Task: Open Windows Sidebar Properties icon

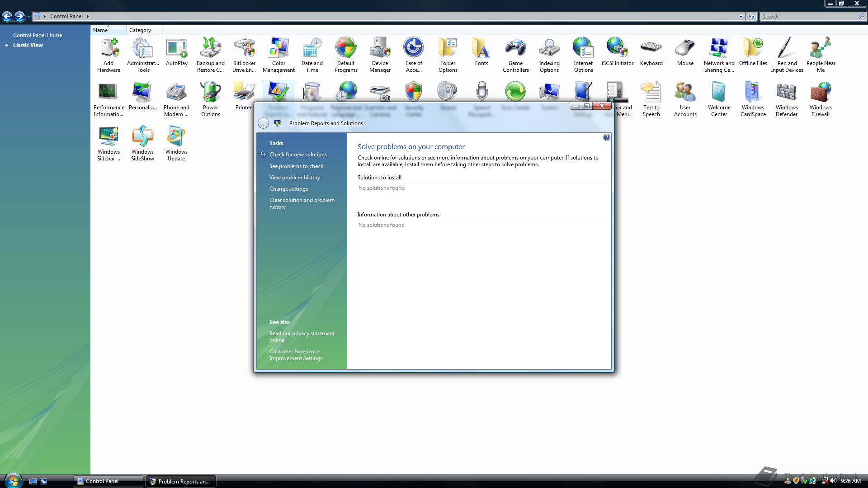Action: pos(108,143)
